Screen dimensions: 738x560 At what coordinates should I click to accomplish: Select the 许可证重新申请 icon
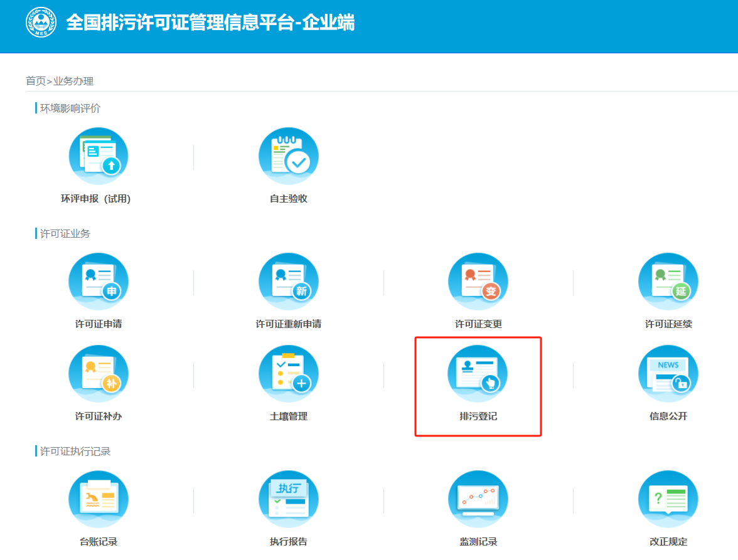(x=289, y=282)
